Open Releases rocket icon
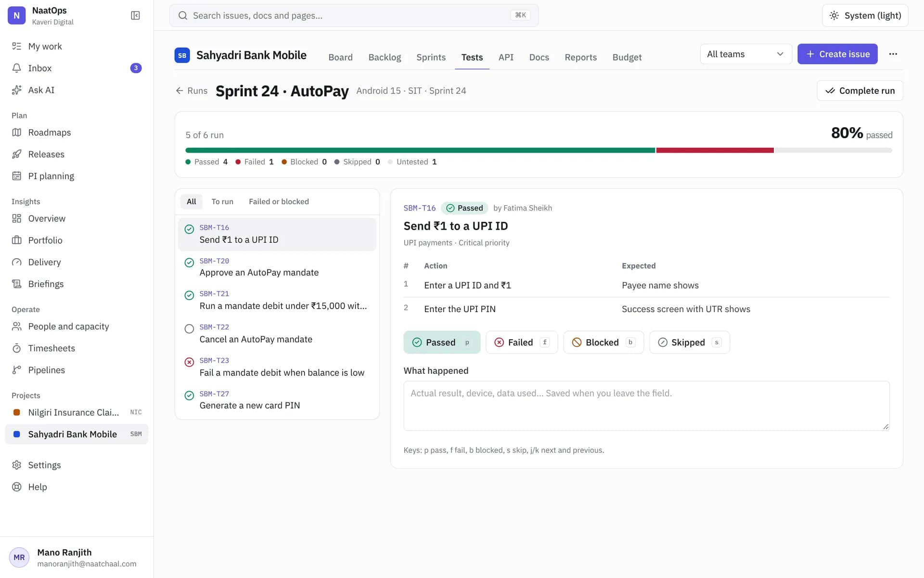Viewport: 924px width, 578px height. pos(17,154)
